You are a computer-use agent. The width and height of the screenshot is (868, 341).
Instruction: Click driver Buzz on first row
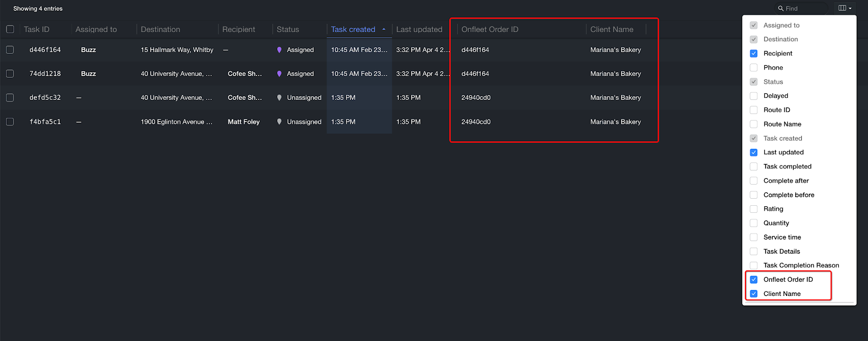pos(88,50)
